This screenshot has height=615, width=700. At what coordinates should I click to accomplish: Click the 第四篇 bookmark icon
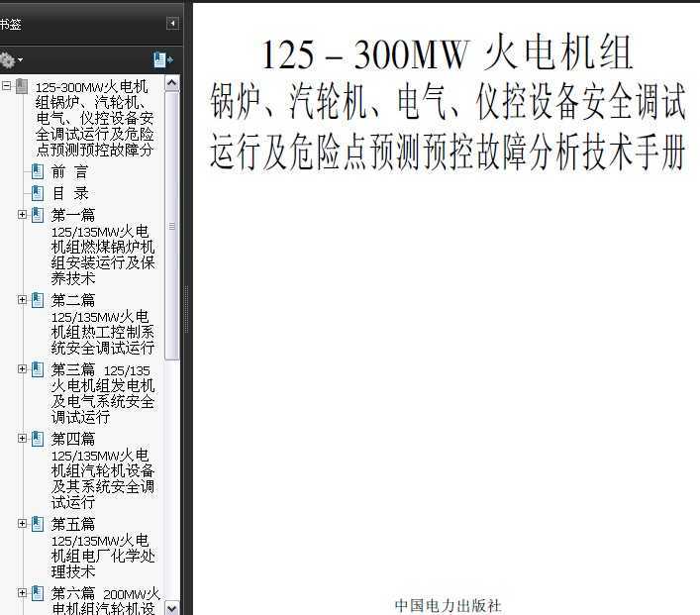[x=38, y=439]
